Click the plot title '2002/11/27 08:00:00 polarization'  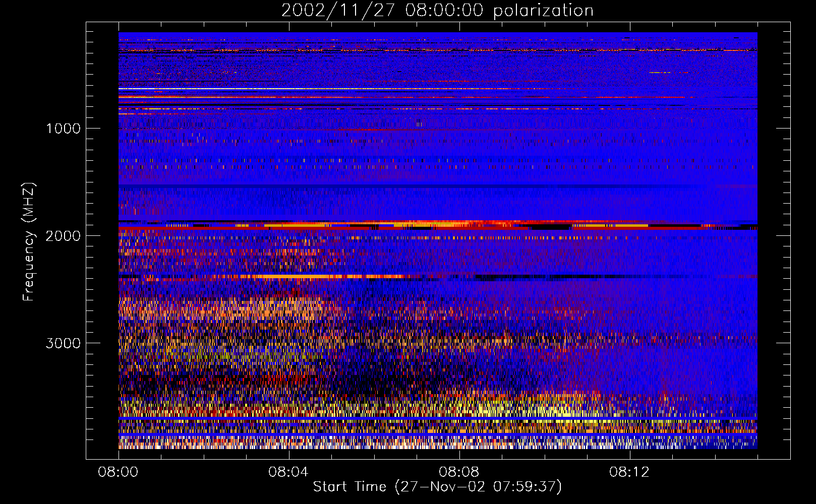[437, 11]
